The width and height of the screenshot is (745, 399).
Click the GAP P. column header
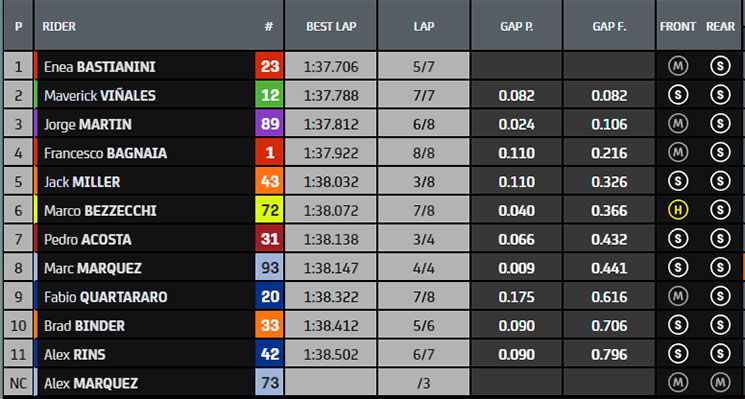tap(516, 27)
